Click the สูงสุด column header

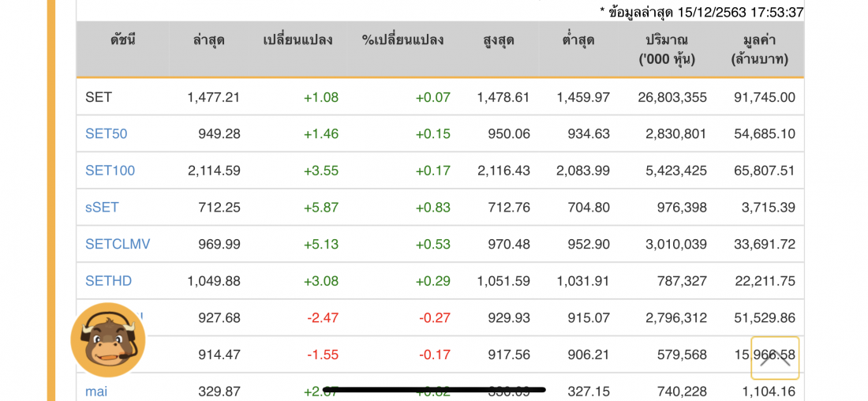(498, 40)
